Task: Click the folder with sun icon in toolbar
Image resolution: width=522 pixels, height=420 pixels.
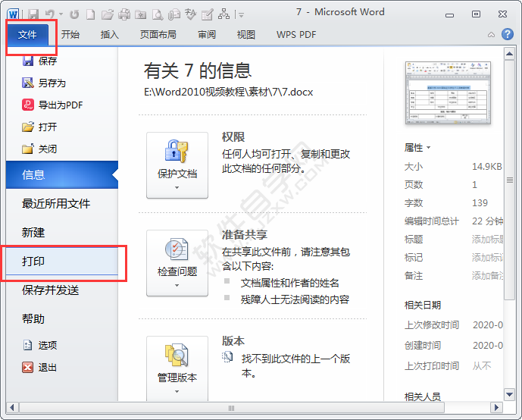Action: click(x=140, y=14)
